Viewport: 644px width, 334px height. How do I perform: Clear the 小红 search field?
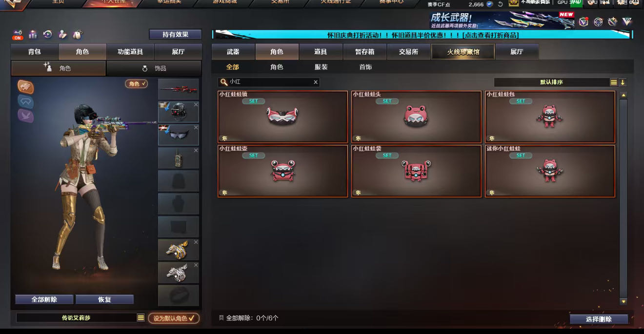click(x=316, y=82)
